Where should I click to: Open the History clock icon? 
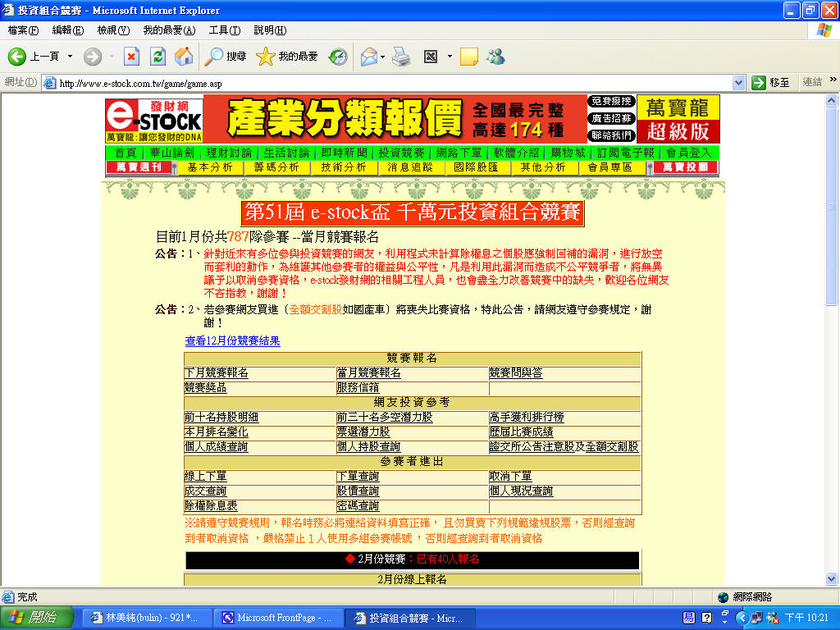coord(338,57)
